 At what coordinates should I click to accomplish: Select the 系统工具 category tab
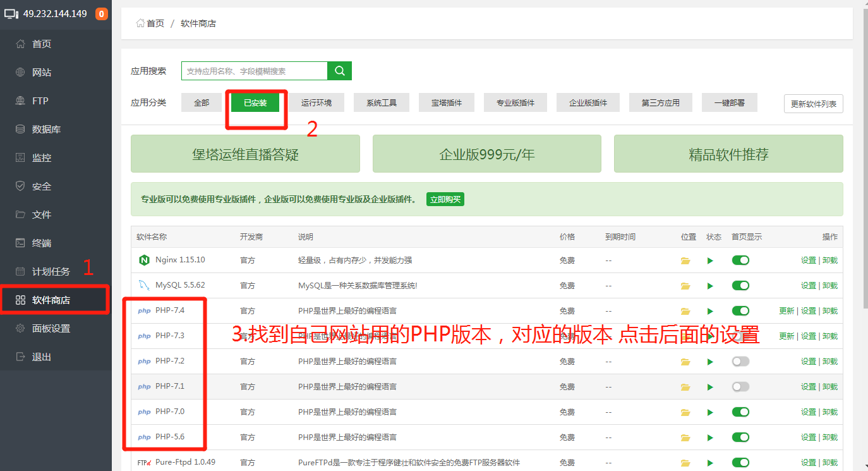coord(382,102)
